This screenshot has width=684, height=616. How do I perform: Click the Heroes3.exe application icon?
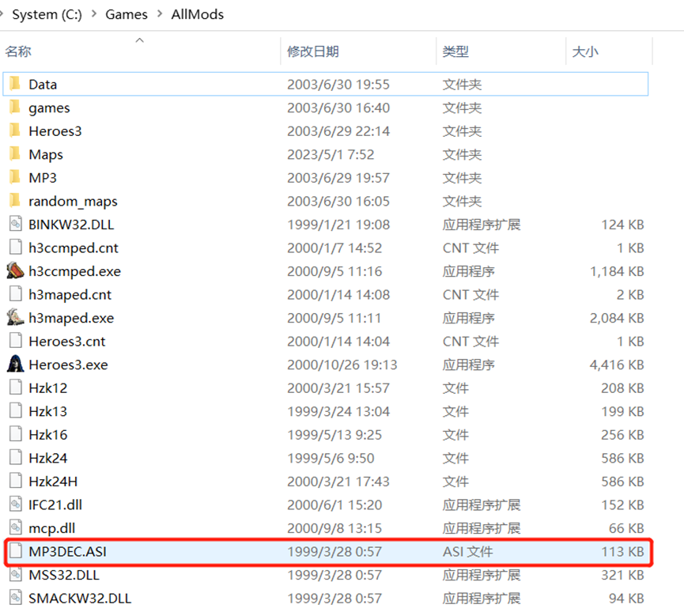[x=15, y=365]
